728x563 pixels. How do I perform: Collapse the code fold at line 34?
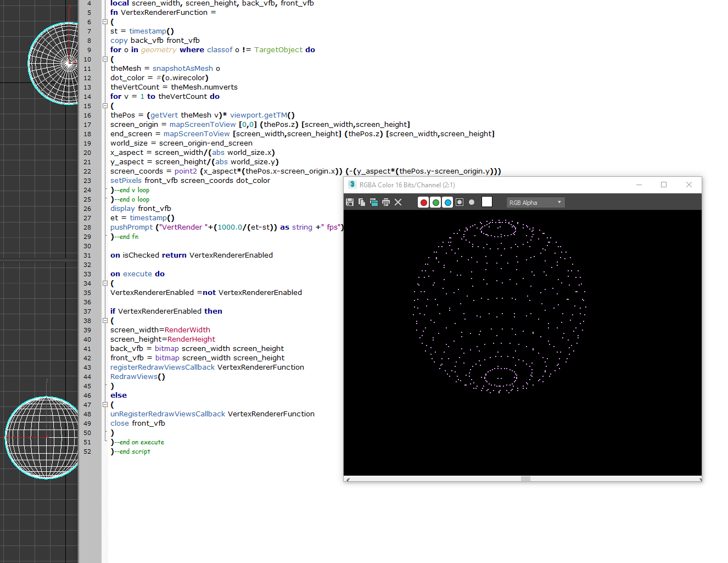(x=105, y=283)
